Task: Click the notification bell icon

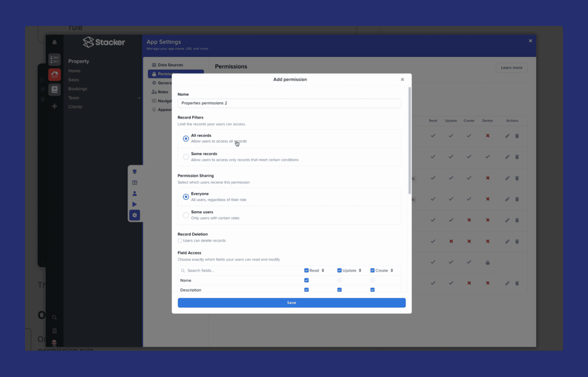Action: point(54,42)
